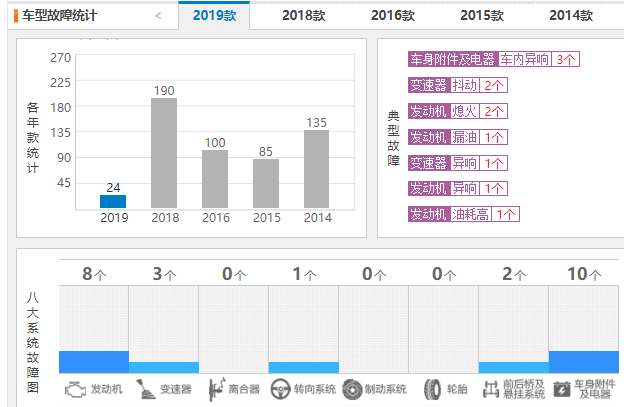Select the 2016 bar labeled 100
This screenshot has width=624, height=407.
(x=215, y=179)
